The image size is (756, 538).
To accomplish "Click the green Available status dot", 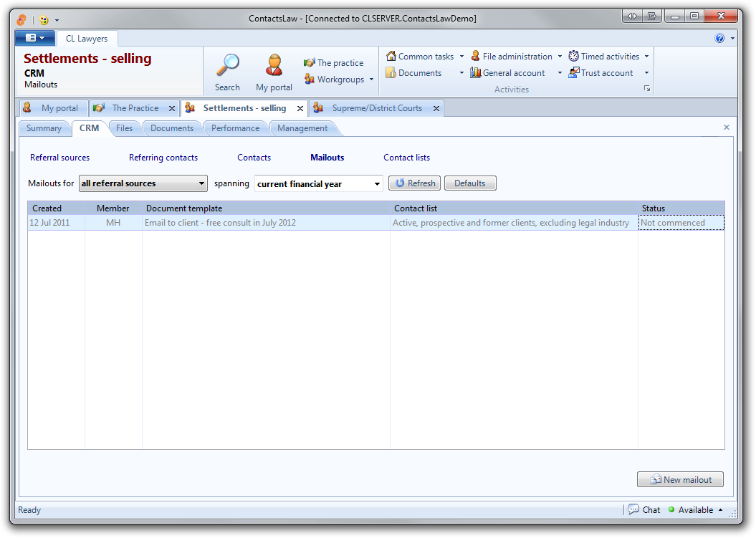I will tap(671, 509).
